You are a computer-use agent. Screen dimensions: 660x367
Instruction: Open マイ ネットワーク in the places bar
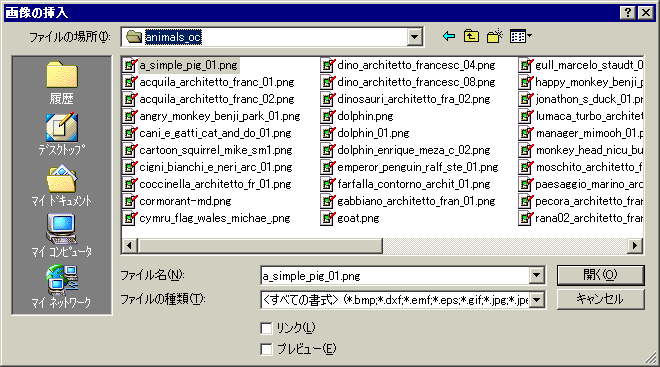62,287
